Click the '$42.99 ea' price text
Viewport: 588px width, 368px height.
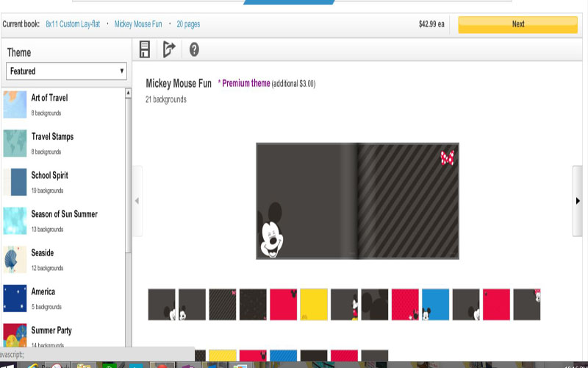pyautogui.click(x=431, y=24)
